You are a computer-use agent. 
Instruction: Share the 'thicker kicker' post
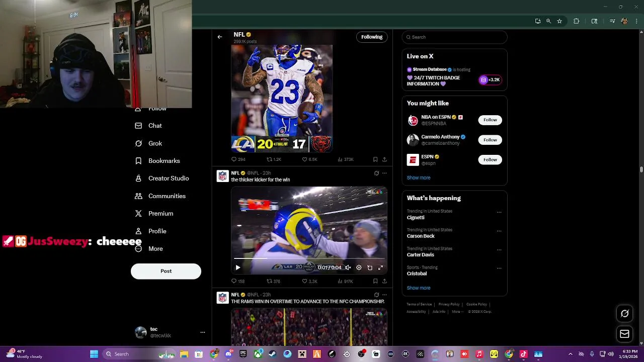(x=384, y=281)
